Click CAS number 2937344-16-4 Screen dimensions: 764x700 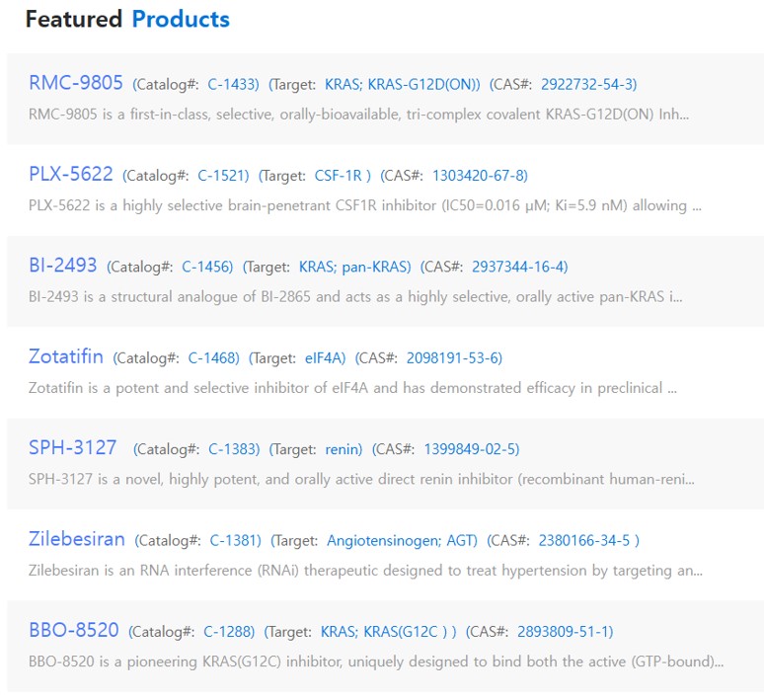tap(519, 267)
